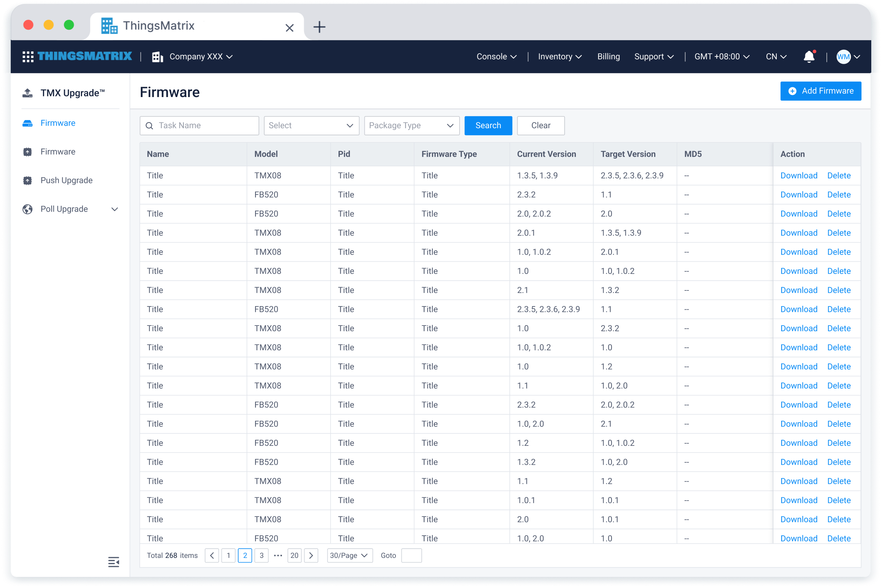The width and height of the screenshot is (882, 588).
Task: Delete firmware with target version 2.3.2
Action: [839, 328]
